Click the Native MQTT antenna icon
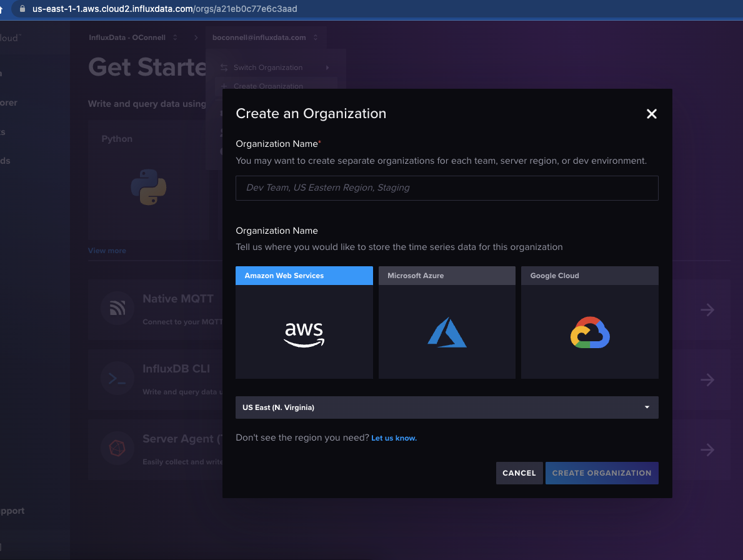 pyautogui.click(x=117, y=308)
